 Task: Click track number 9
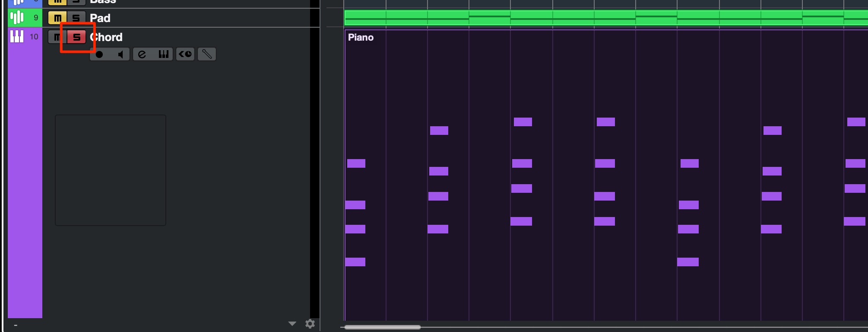click(36, 18)
